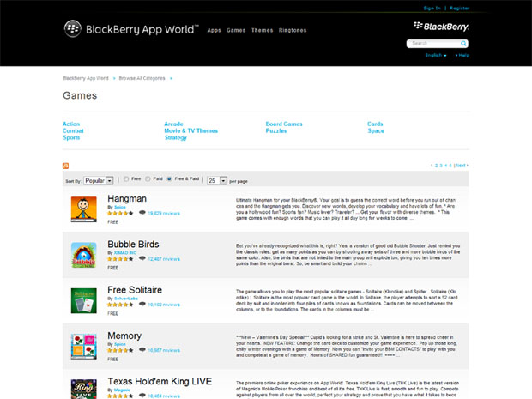The width and height of the screenshot is (532, 399).
Task: Click the BlackBerry brand logo at top right
Action: (x=441, y=27)
